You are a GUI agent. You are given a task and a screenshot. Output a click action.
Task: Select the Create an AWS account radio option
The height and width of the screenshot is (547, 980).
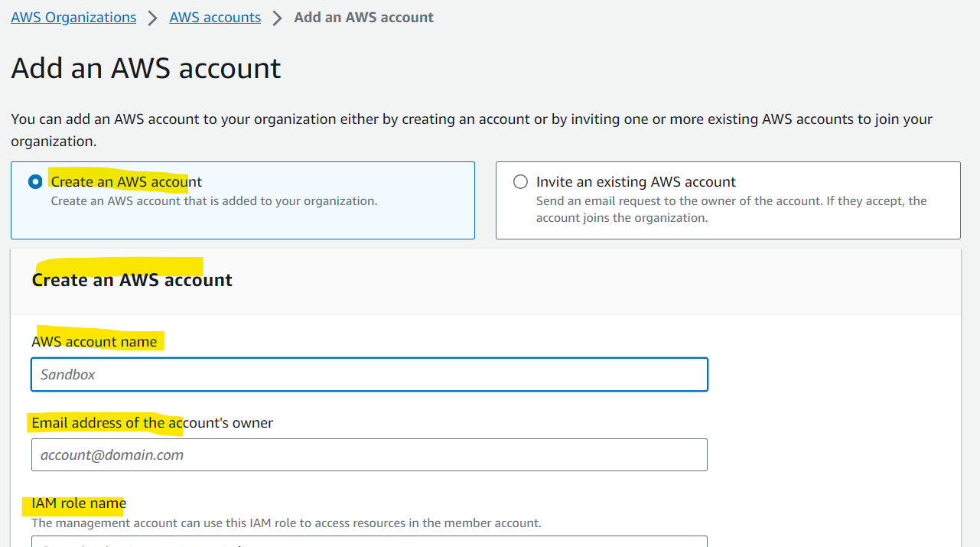click(34, 182)
